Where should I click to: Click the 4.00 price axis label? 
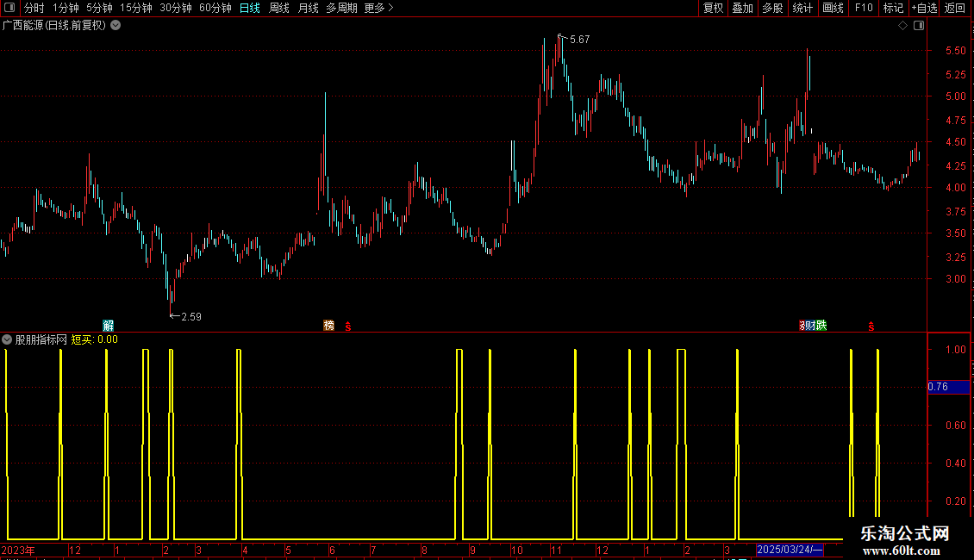(955, 188)
